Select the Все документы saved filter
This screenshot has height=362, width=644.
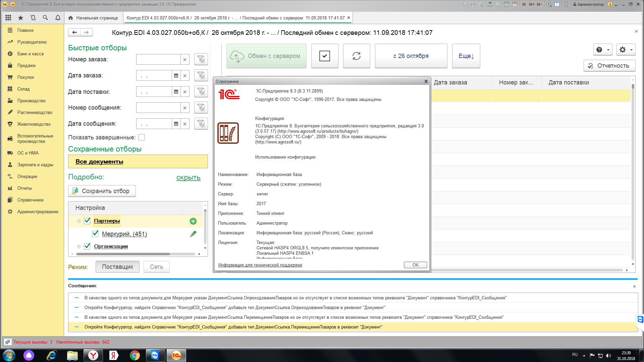[138, 162]
